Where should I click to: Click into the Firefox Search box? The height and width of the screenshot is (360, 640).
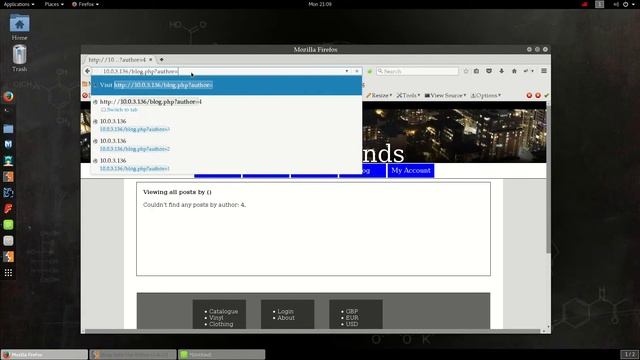point(417,71)
